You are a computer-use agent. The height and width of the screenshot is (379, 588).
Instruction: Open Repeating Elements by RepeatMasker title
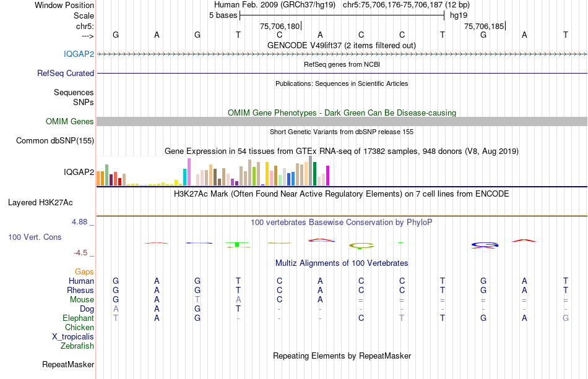tap(342, 356)
